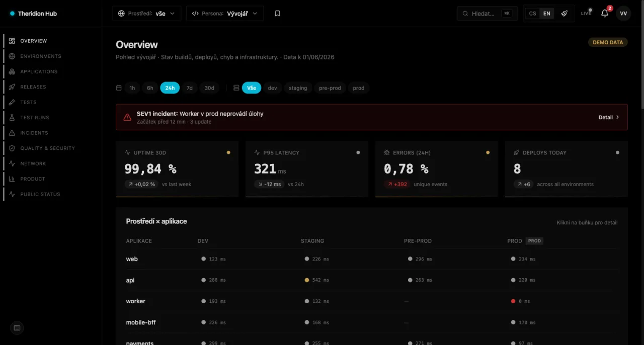The height and width of the screenshot is (345, 644).
Task: Open the P95 Latency card
Action: pyautogui.click(x=307, y=169)
